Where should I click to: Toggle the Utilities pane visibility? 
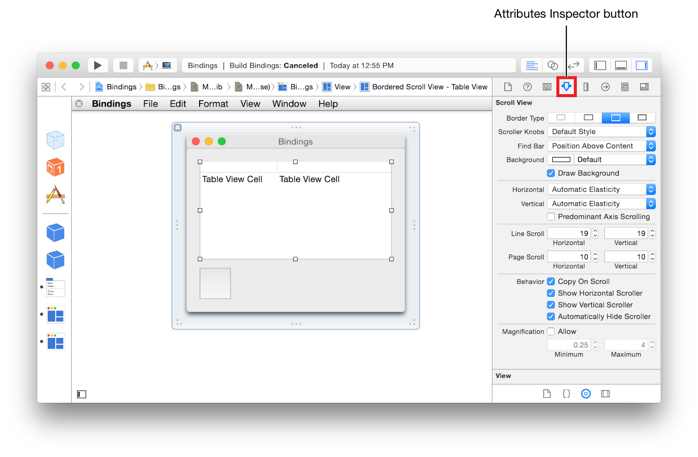pos(641,65)
